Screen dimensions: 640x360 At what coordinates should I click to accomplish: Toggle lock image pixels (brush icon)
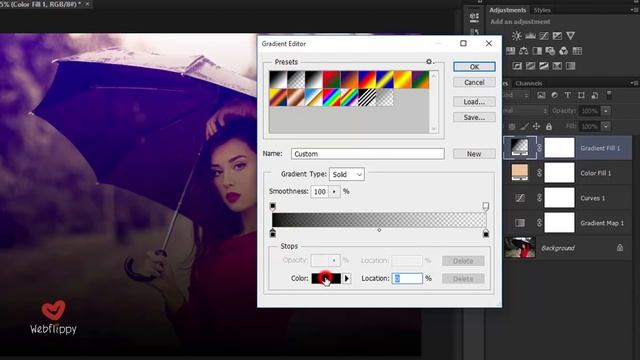(524, 127)
